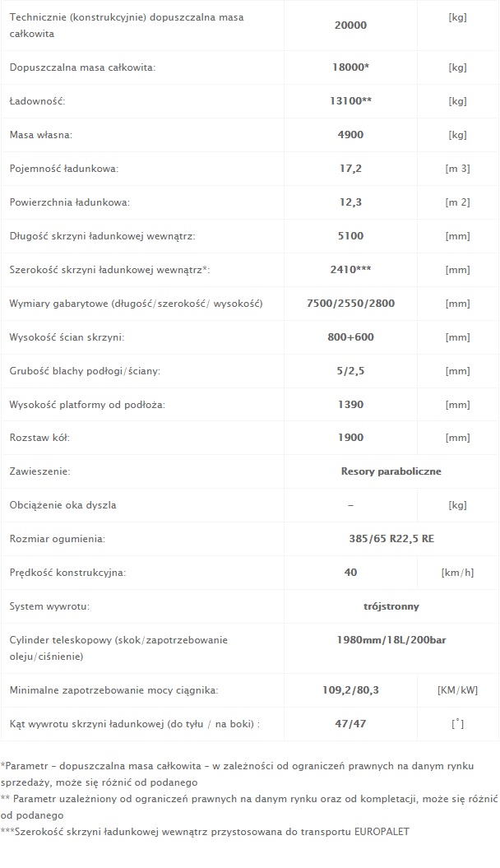Select the 109,2/80,3 tractor power value

tap(350, 690)
